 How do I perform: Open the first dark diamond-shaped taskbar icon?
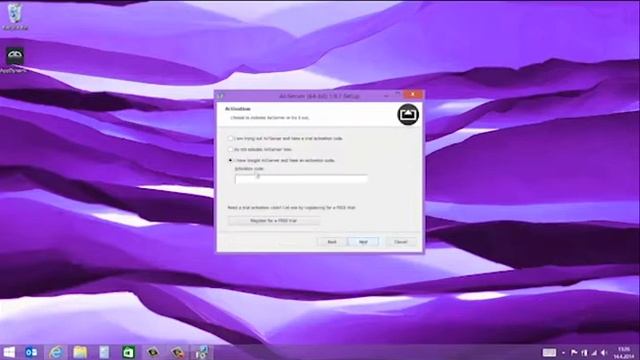point(153,352)
